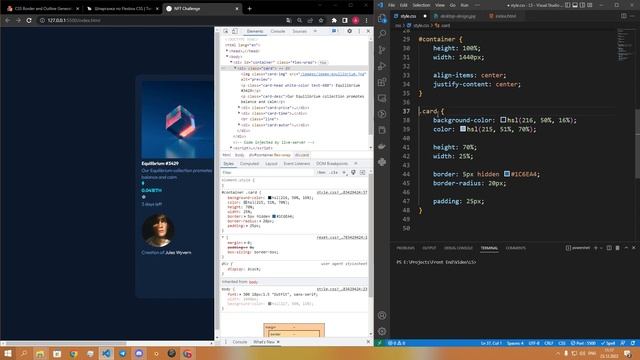Open color swatch on line 39
The height and width of the screenshot is (360, 640).
(x=462, y=129)
